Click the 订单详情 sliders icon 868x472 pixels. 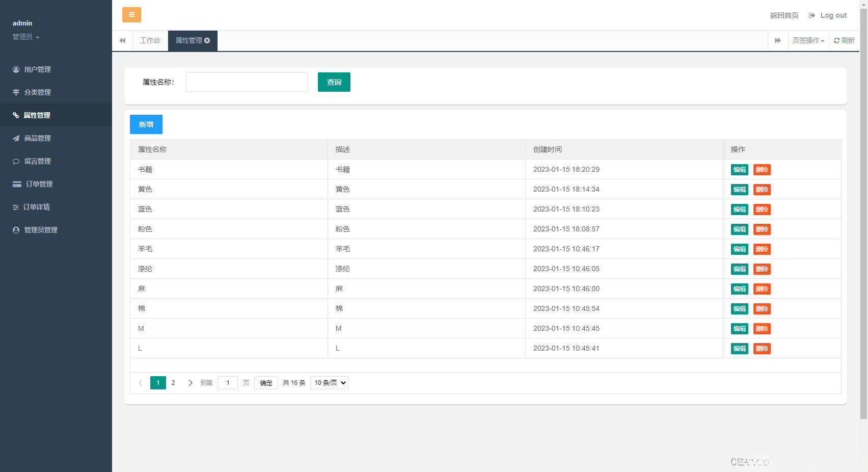tap(15, 207)
